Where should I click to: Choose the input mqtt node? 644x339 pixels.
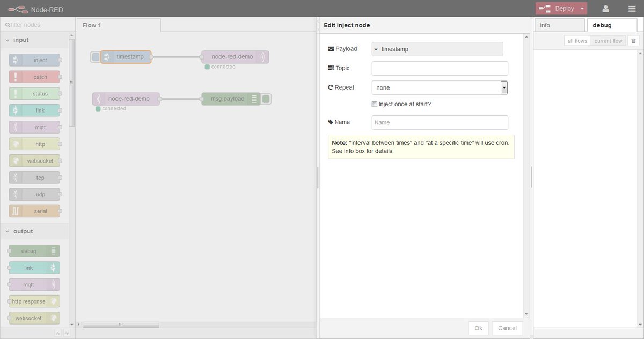click(34, 127)
